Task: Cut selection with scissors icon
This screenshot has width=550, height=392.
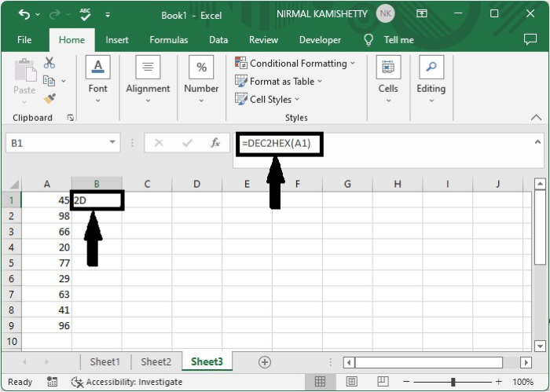Action: coord(49,63)
